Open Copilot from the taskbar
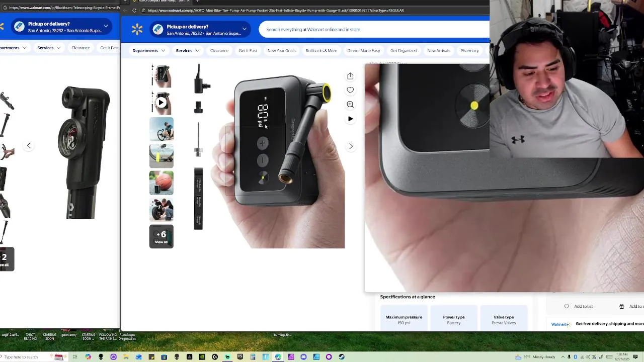644x362 pixels. coord(88,356)
